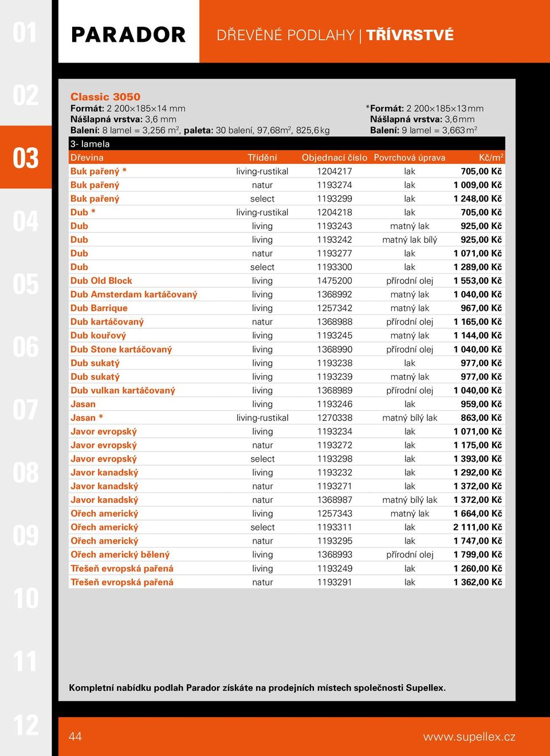
Task: Select the DŘEVĚNÉ PODLAHY | TŘÍVRSTVÉ title
Action: tap(335, 35)
